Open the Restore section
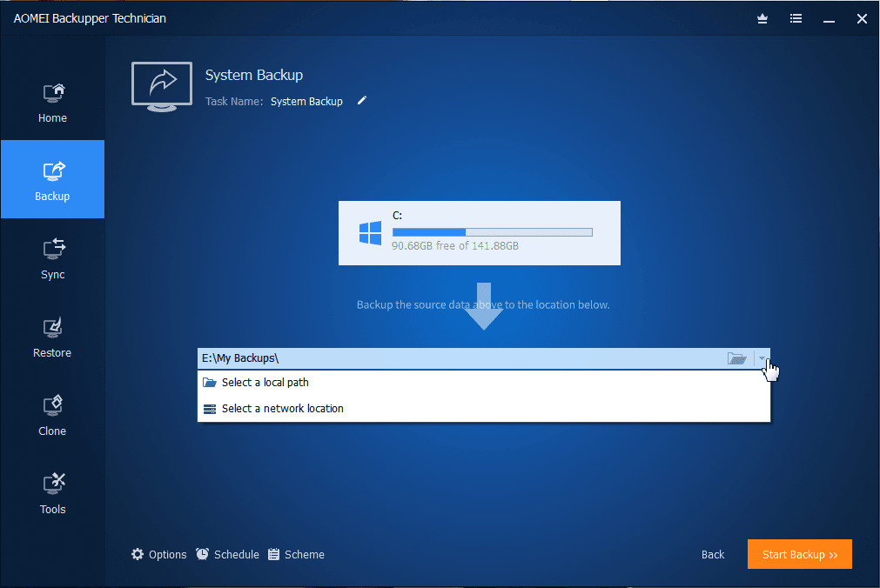 tap(53, 337)
